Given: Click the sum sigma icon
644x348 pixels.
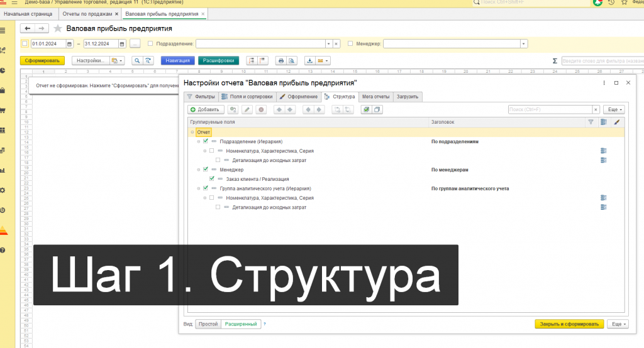Looking at the screenshot, I should tap(555, 61).
